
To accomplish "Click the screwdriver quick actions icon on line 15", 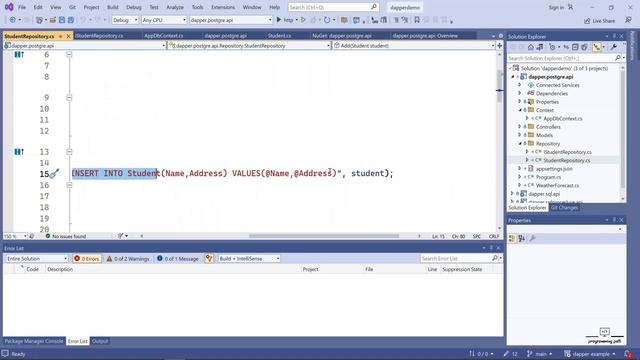I will (x=54, y=174).
